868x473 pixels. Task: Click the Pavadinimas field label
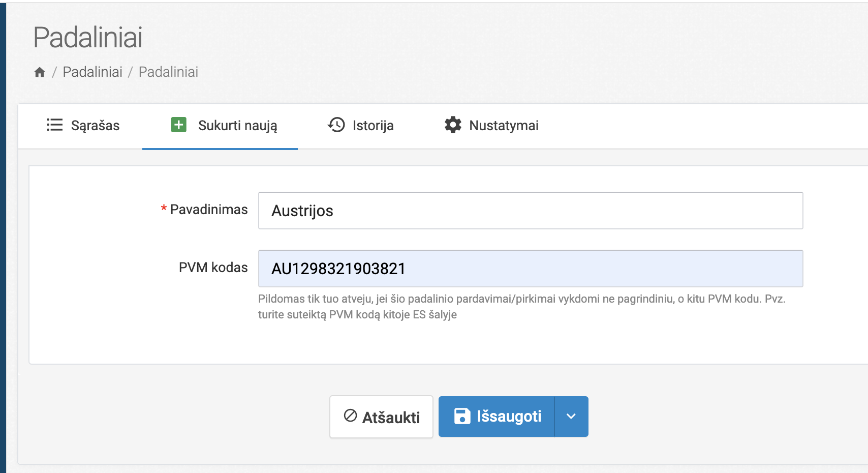(208, 210)
